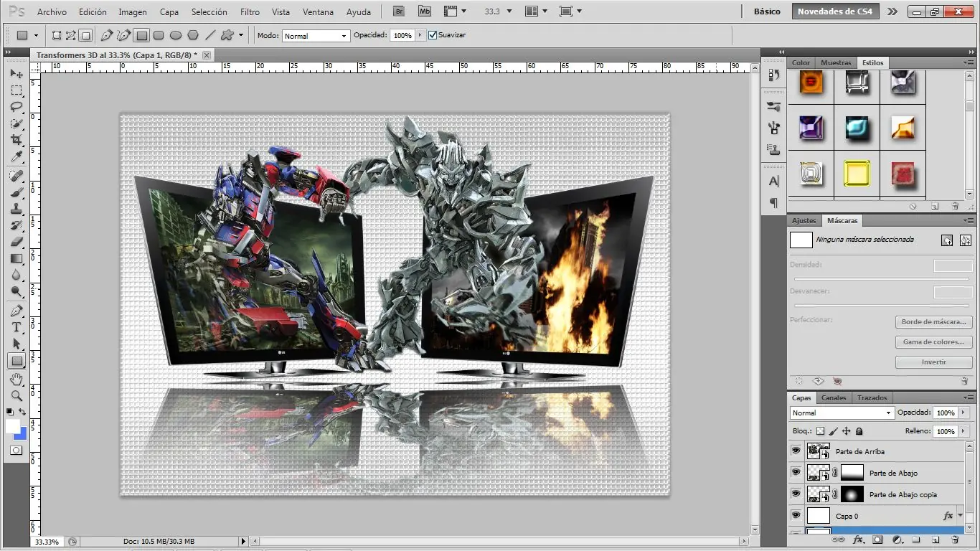Viewport: 980px width, 551px height.
Task: Select the Quick Selection tool
Action: [17, 123]
